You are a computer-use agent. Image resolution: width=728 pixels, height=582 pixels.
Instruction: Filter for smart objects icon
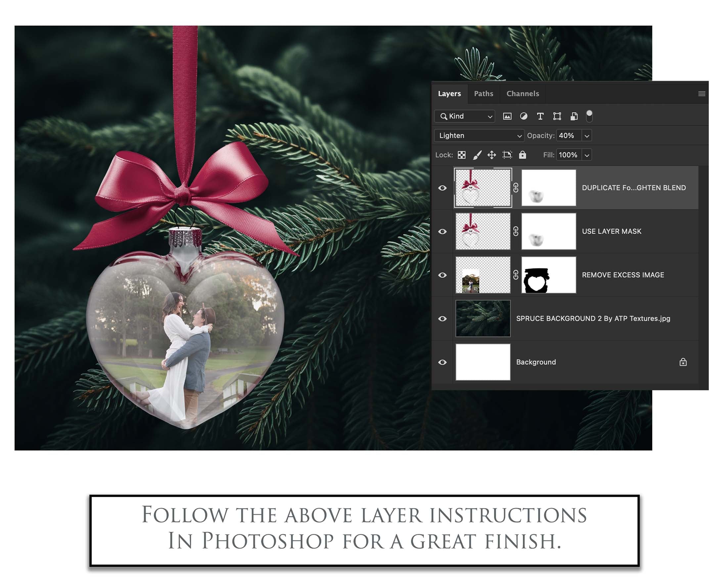tap(574, 116)
